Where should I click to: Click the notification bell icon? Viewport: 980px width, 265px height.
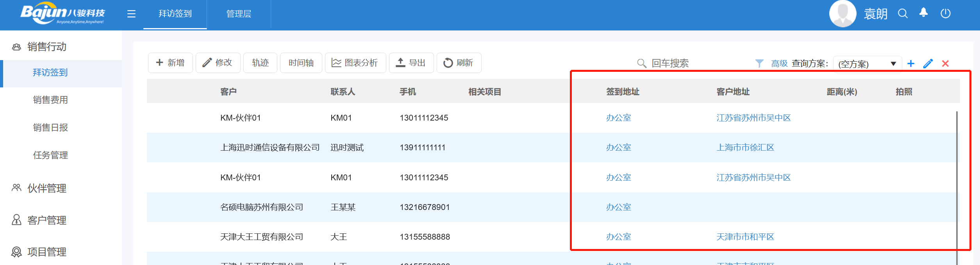[x=923, y=13]
